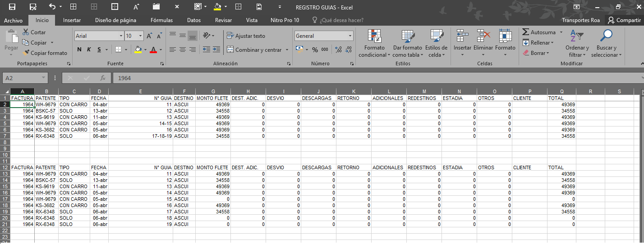Click the Format Painter brush icon
The width and height of the screenshot is (644, 244).
click(x=26, y=53)
